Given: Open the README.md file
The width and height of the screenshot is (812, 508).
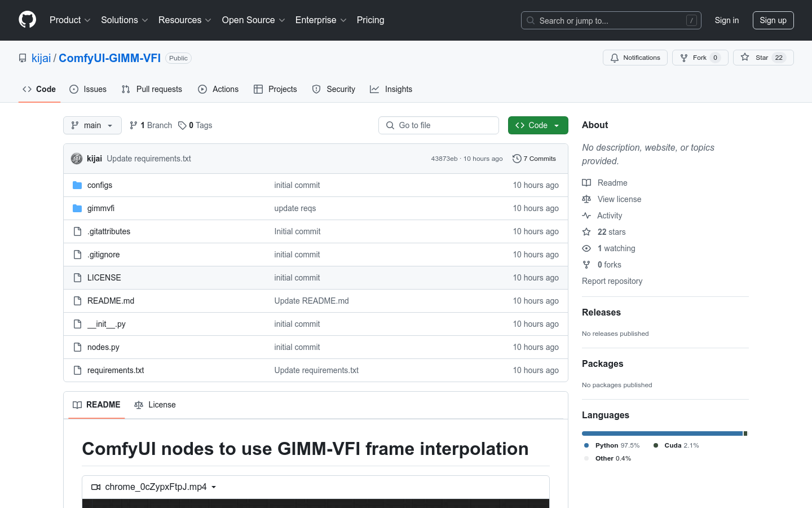Looking at the screenshot, I should pyautogui.click(x=111, y=301).
